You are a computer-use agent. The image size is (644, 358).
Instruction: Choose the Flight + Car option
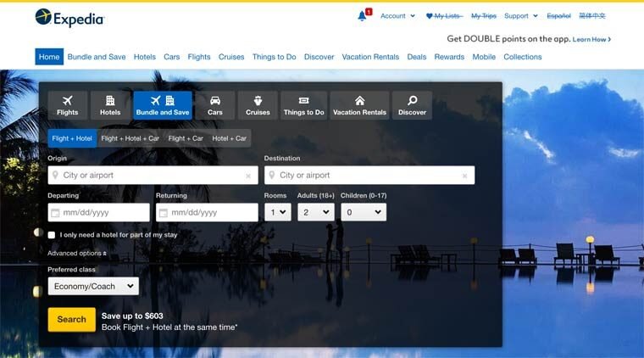click(186, 138)
